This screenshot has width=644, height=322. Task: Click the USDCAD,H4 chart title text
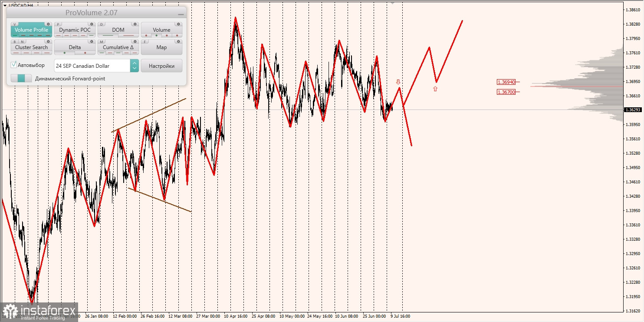point(21,5)
